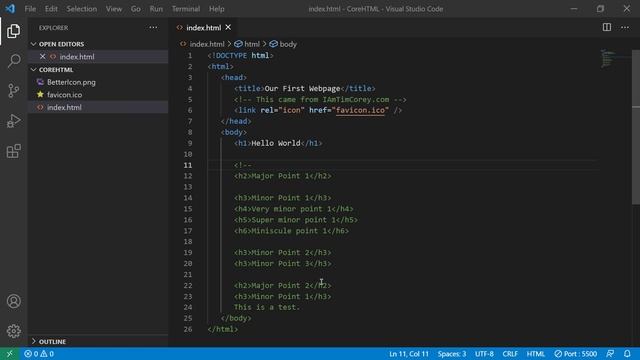The height and width of the screenshot is (360, 640).
Task: Open the Accounts menu icon
Action: tap(13, 301)
